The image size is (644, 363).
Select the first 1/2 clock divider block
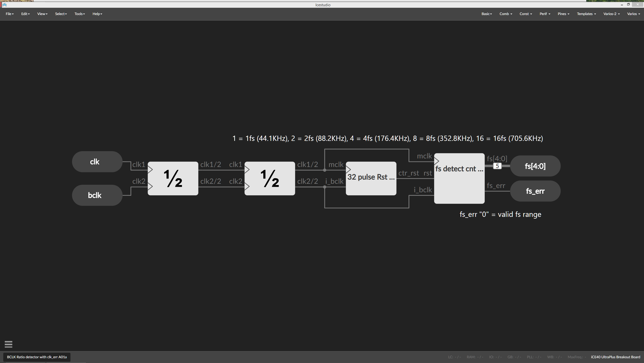pos(173,178)
